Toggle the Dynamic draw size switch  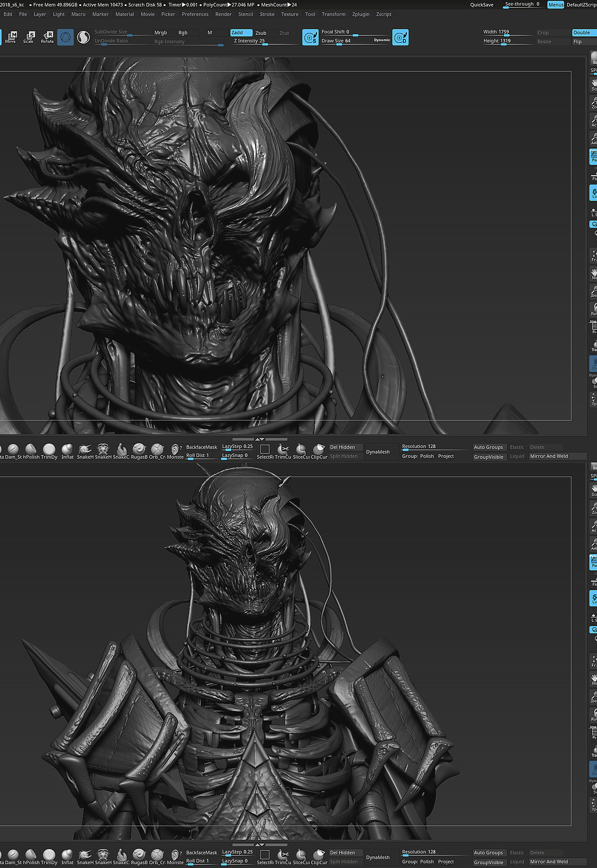point(382,40)
